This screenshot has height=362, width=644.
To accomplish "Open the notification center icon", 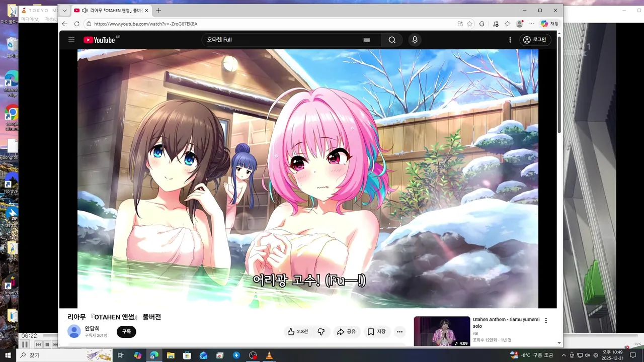I will click(x=634, y=355).
